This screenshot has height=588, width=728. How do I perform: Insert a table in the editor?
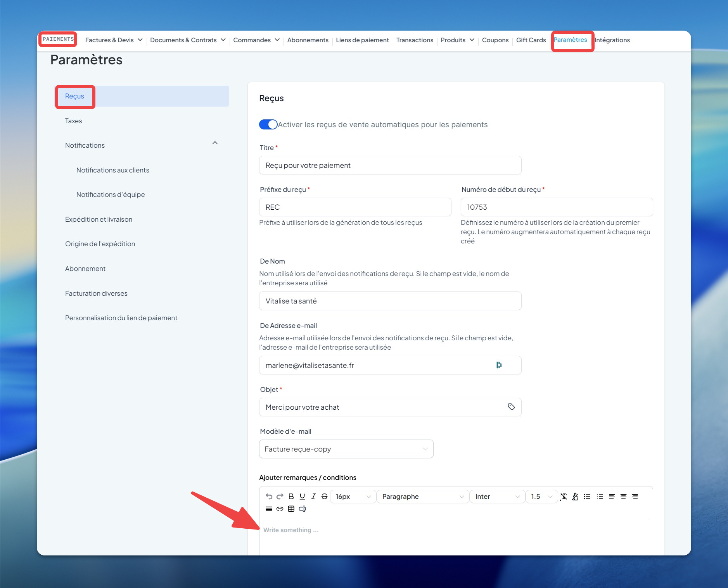291,509
